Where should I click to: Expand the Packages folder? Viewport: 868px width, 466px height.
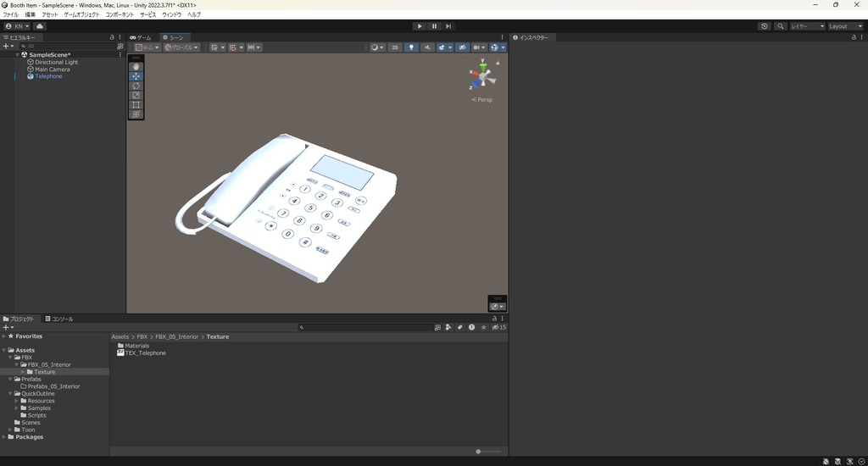(4, 436)
